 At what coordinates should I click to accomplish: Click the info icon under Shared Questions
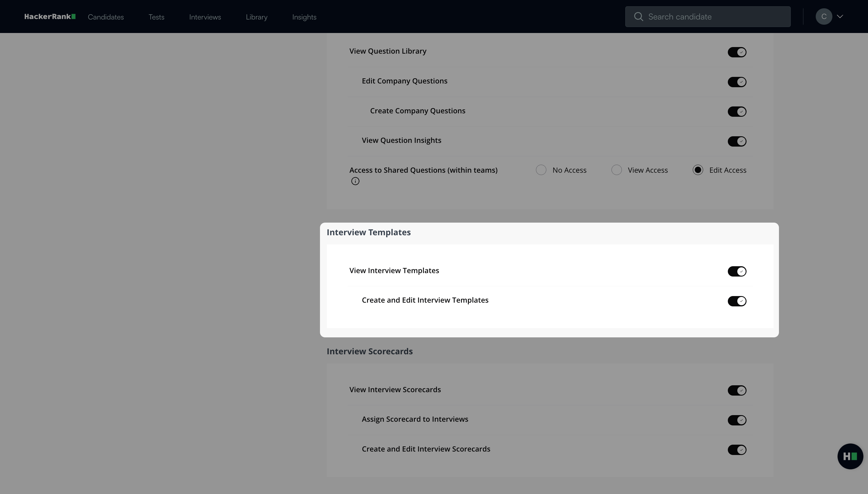[x=355, y=181]
